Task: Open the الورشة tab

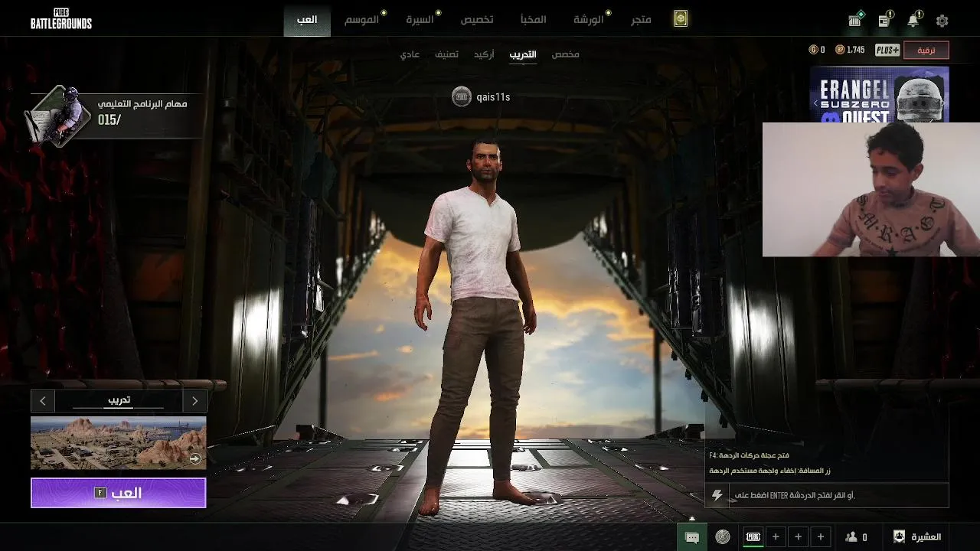Action: point(589,19)
